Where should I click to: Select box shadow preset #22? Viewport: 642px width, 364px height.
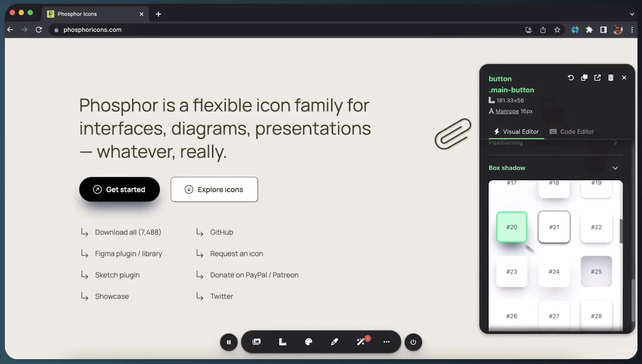(x=596, y=227)
